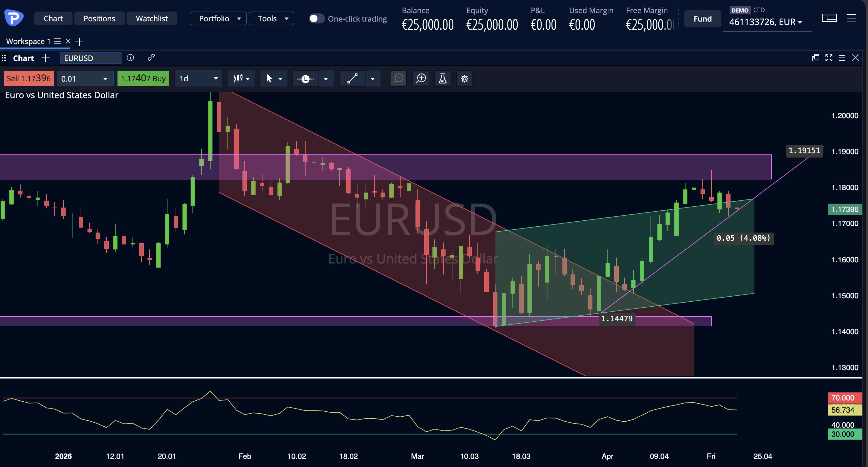Screen dimensions: 868x467
Task: Click the EURUSD symbol info icon
Action: click(x=130, y=58)
